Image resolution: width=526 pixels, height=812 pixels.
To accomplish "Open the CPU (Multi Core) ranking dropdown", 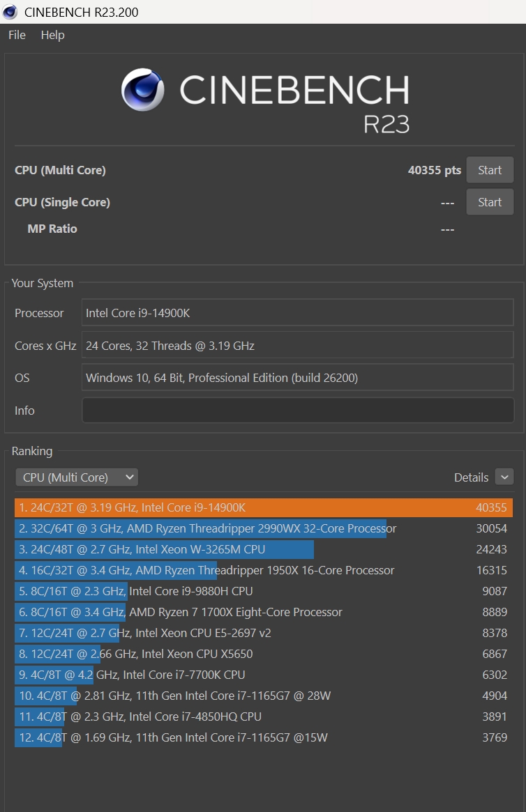I will pyautogui.click(x=77, y=477).
